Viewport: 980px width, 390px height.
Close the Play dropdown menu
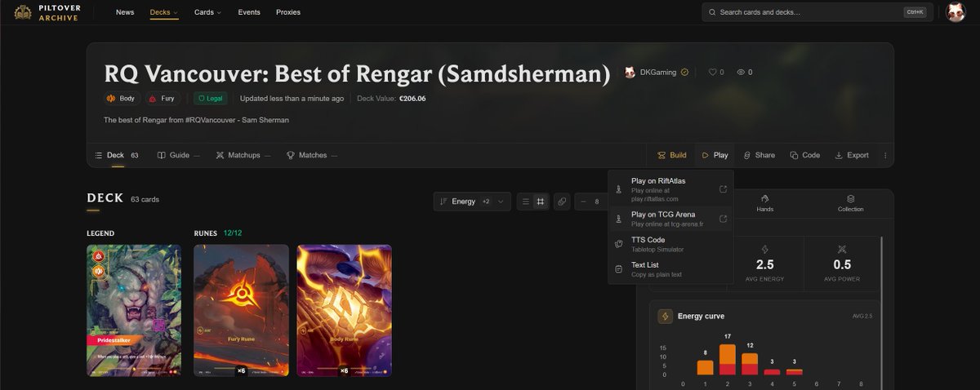tap(715, 155)
